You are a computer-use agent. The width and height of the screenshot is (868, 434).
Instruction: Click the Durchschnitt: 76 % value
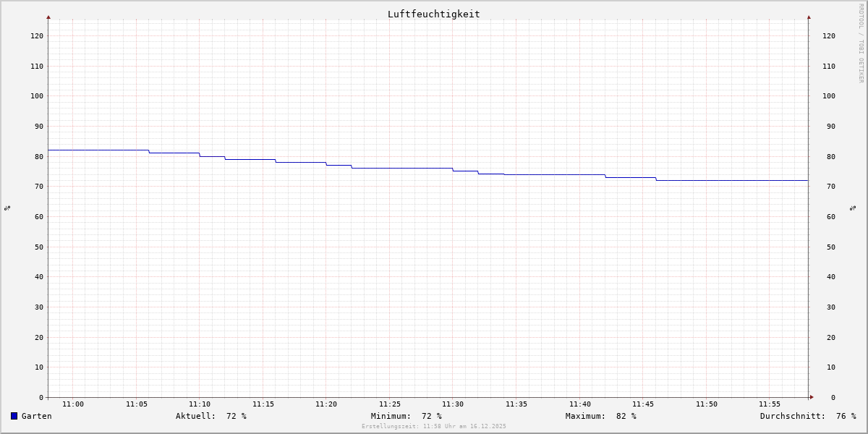pos(808,416)
